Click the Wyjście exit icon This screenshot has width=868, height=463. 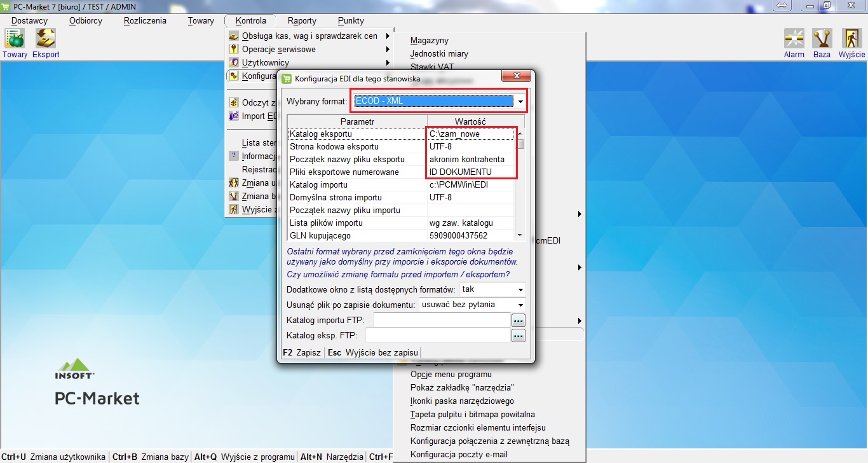click(851, 39)
